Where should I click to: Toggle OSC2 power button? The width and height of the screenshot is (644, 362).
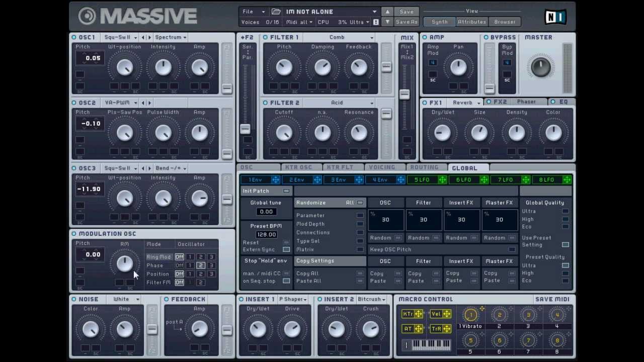pos(74,103)
